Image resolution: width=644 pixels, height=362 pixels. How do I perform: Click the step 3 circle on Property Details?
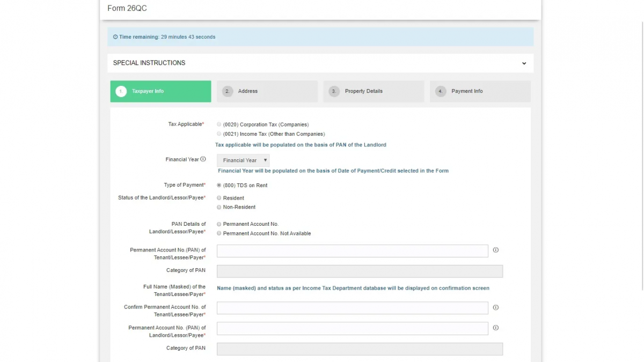[x=333, y=91]
